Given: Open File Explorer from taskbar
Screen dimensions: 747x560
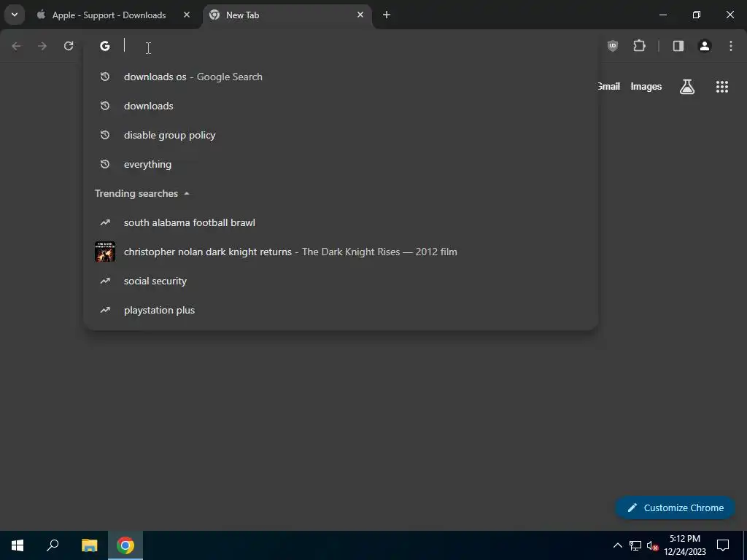Looking at the screenshot, I should tap(89, 545).
